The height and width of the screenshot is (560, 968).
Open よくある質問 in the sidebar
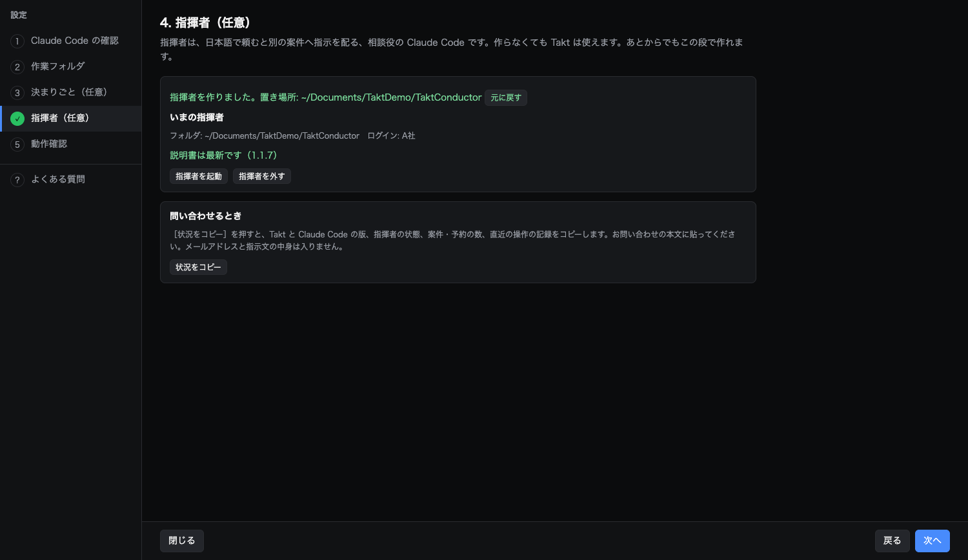71,179
